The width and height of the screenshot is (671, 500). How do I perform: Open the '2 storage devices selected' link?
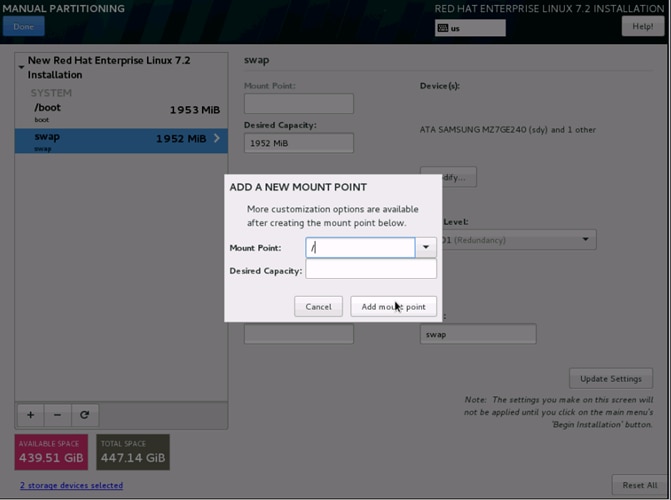tap(71, 485)
